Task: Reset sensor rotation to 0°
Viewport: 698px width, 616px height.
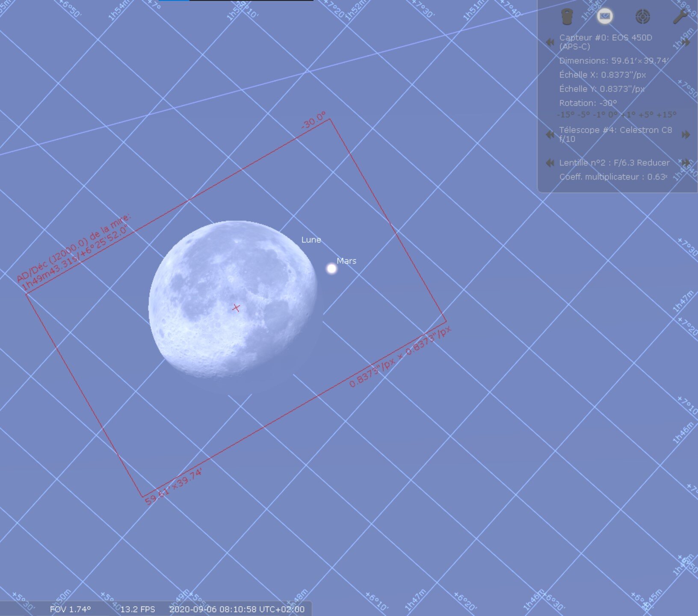Action: pos(613,115)
